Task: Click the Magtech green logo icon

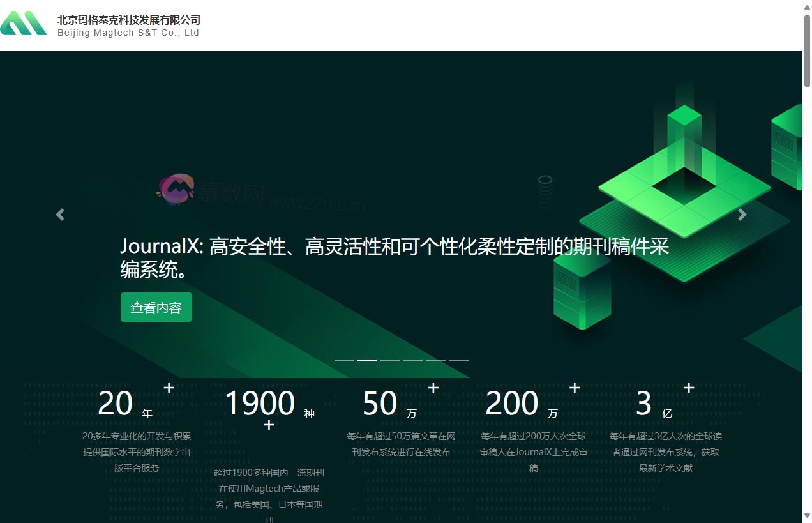Action: pos(24,24)
